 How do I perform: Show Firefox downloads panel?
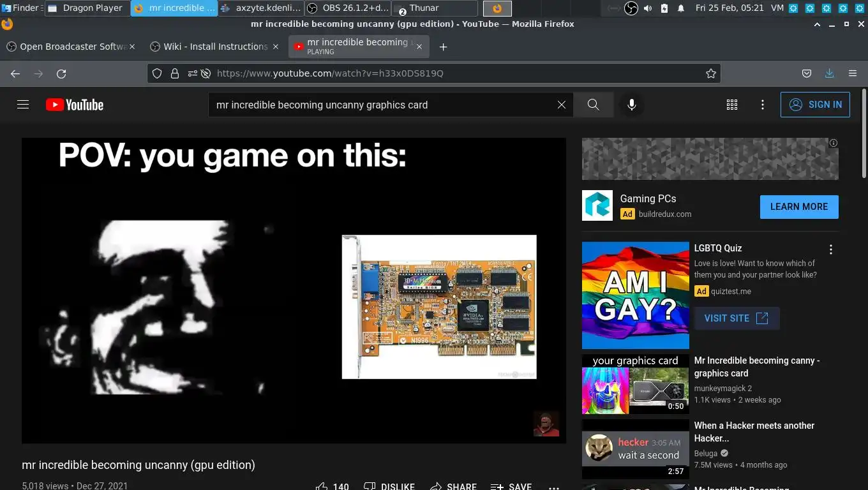point(830,73)
